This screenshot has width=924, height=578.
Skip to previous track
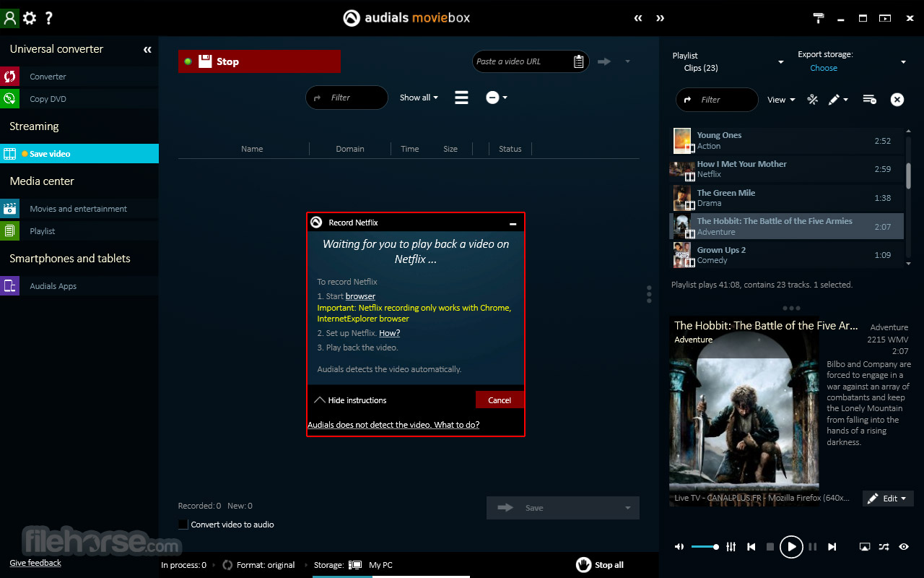coord(751,547)
